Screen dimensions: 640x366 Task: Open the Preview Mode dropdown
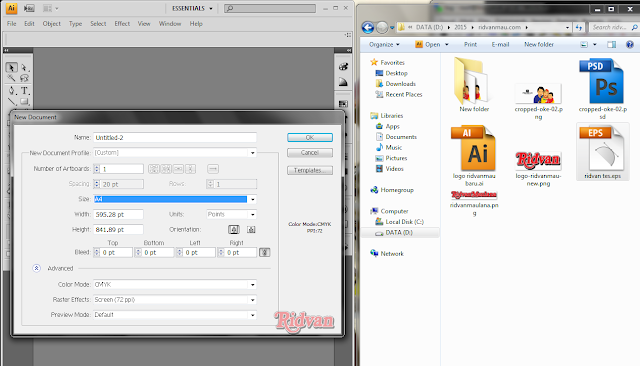click(175, 315)
